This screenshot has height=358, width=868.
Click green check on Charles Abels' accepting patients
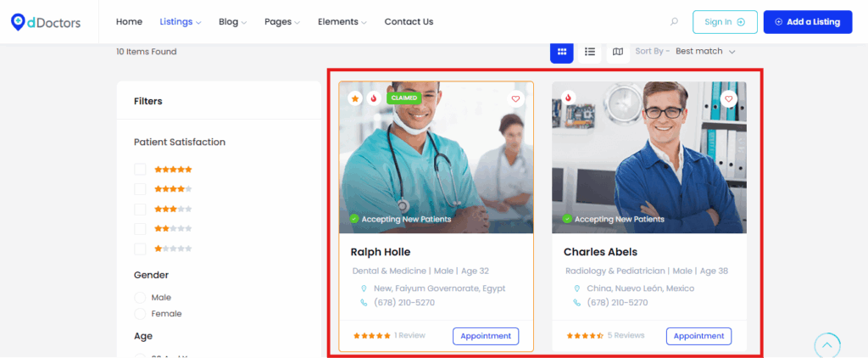(x=567, y=219)
